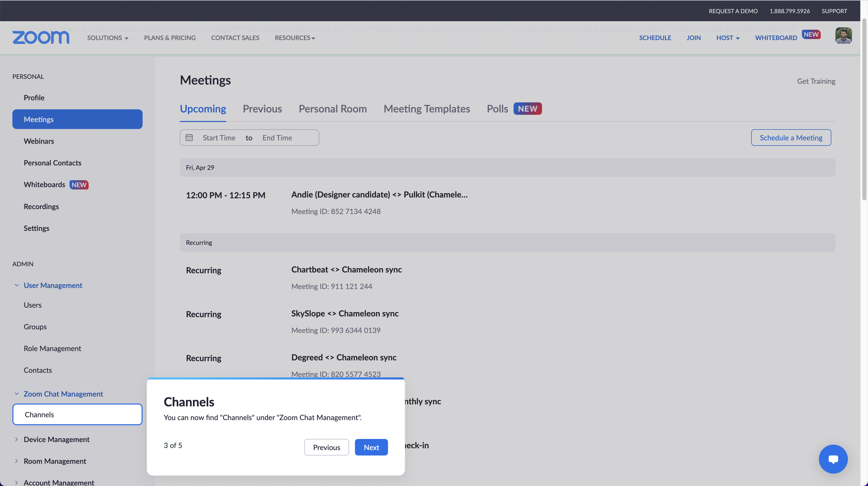Select Meetings in the sidebar
868x486 pixels.
pos(78,119)
